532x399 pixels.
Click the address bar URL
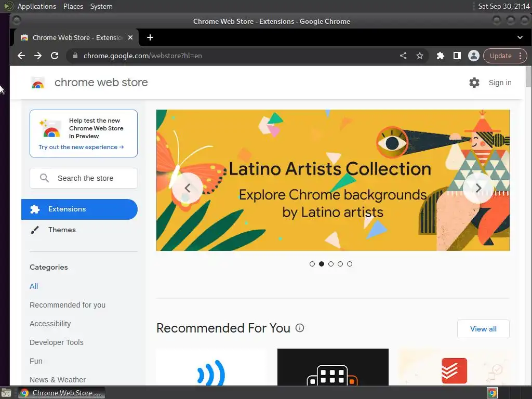coord(142,56)
